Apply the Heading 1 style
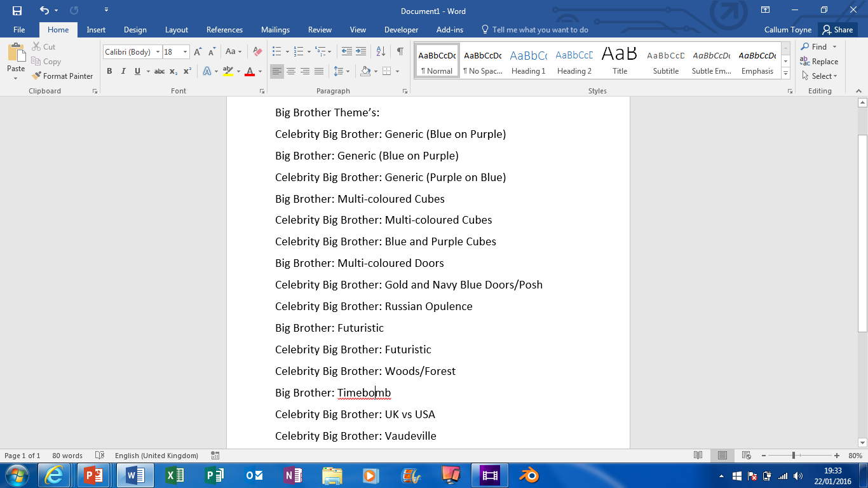Viewport: 868px width, 488px height. coord(528,62)
